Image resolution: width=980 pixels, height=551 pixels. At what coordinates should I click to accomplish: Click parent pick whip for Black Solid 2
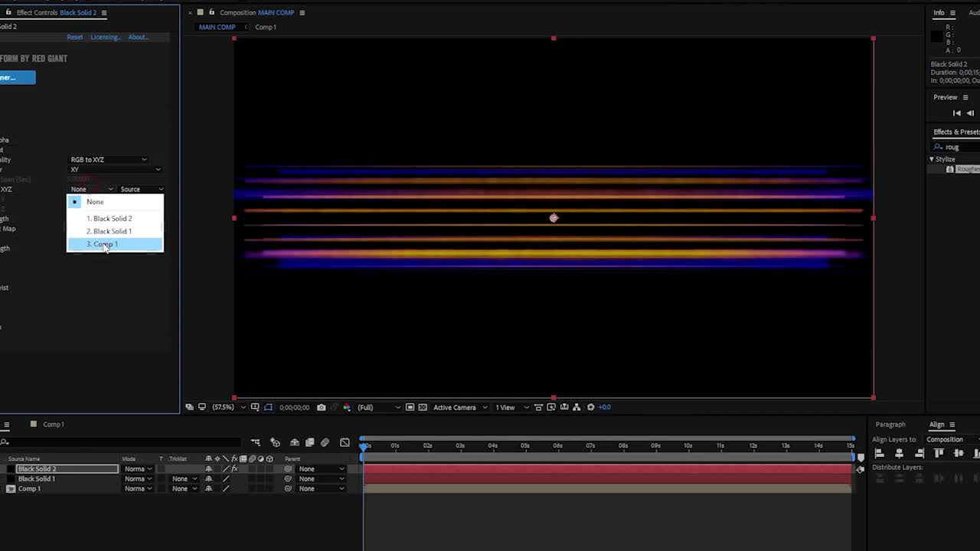pyautogui.click(x=288, y=469)
